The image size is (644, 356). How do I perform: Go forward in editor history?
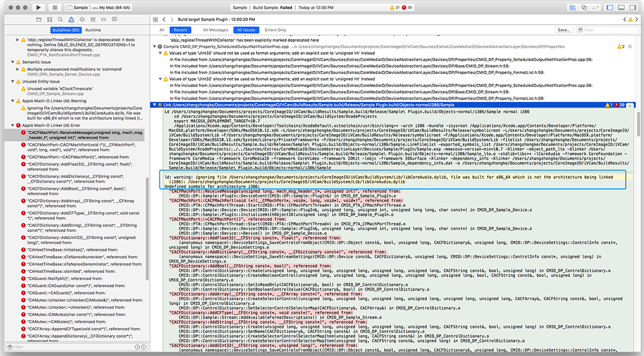tap(172, 19)
